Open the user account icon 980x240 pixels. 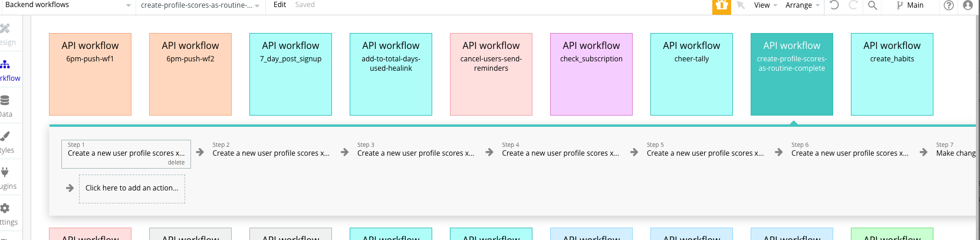tap(968, 5)
